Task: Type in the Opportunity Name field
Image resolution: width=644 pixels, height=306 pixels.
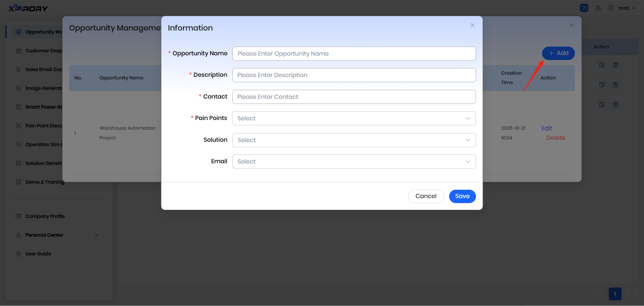Action: (x=354, y=54)
